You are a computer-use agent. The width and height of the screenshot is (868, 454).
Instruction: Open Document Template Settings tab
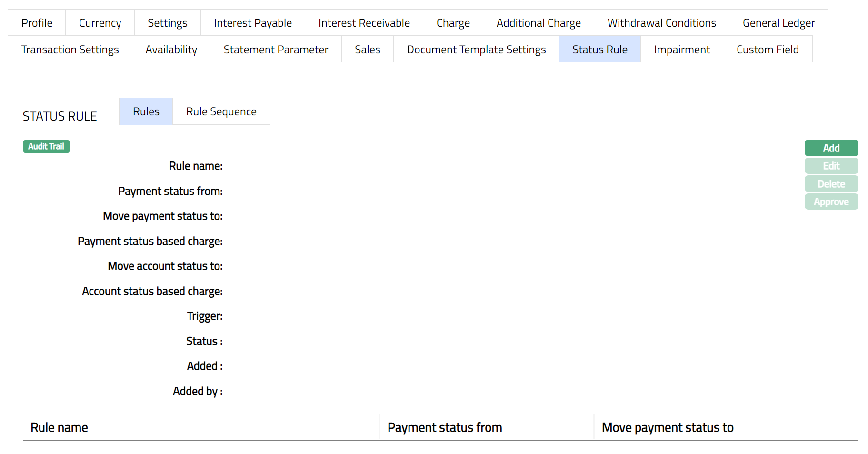pyautogui.click(x=476, y=50)
